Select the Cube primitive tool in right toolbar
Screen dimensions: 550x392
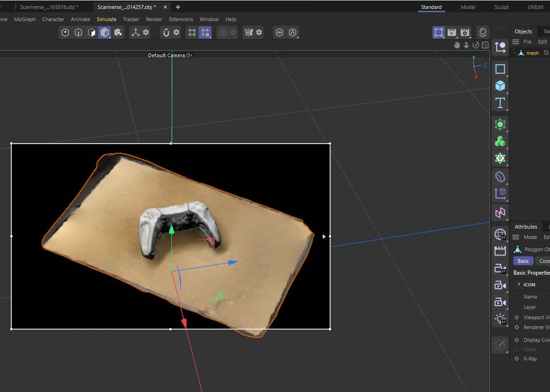pyautogui.click(x=500, y=85)
